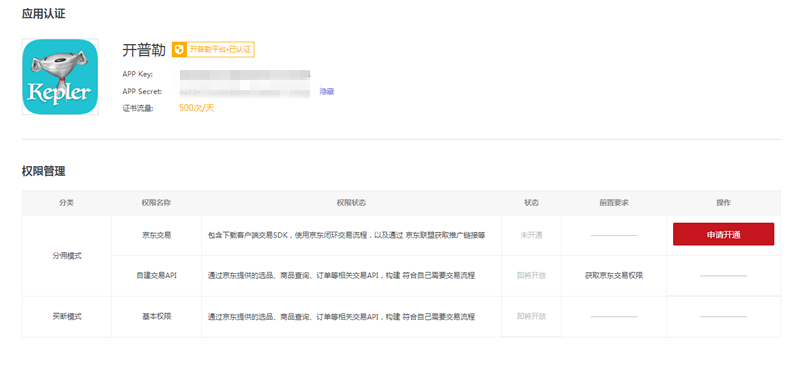The width and height of the screenshot is (800, 374).
Task: Click the blurred APP Secret value
Action: coord(245,92)
